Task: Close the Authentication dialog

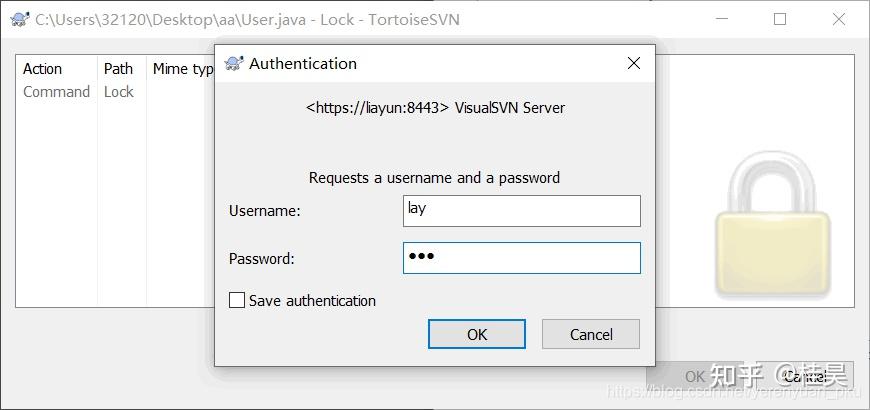Action: pyautogui.click(x=633, y=63)
